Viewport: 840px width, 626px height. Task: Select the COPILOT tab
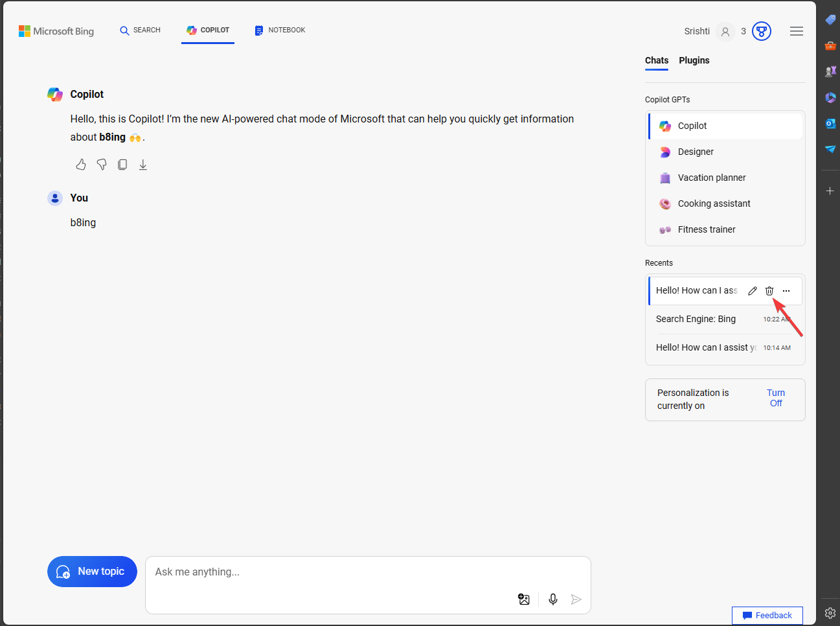[208, 30]
